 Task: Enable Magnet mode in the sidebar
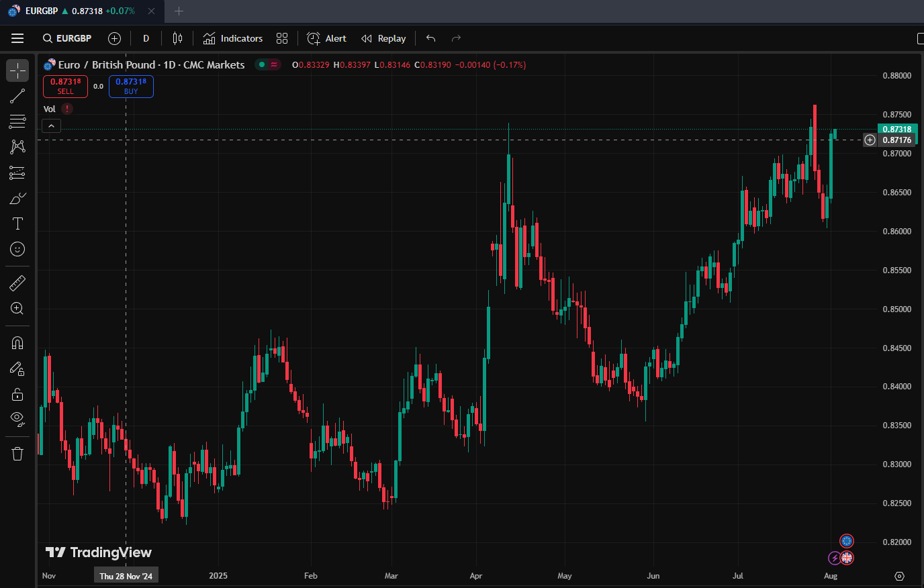pos(17,342)
